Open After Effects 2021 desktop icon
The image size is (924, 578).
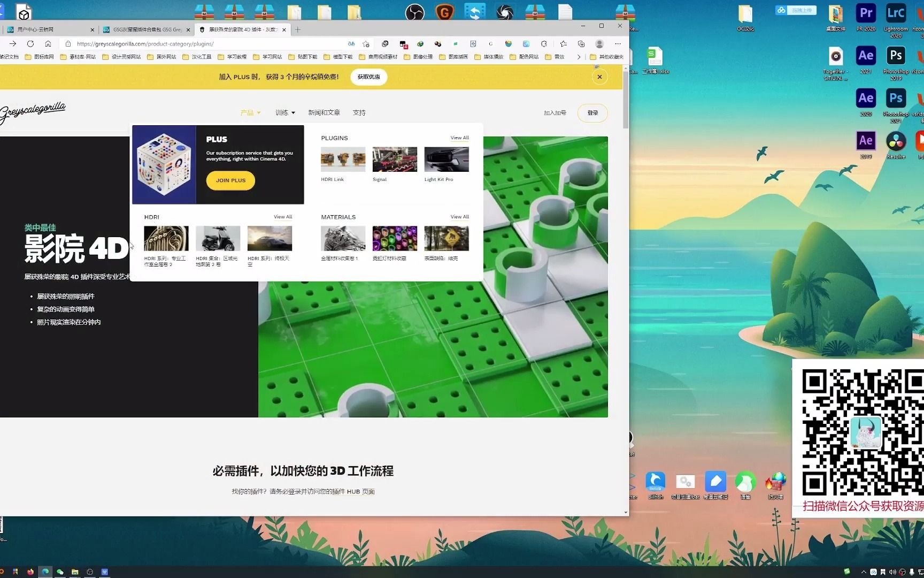point(866,59)
